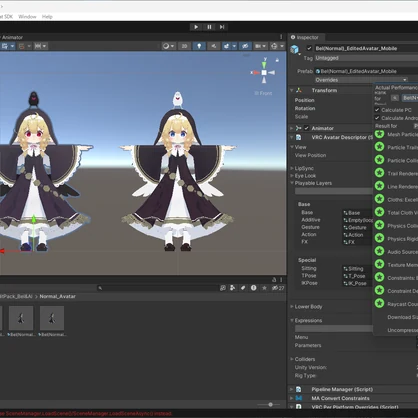
Task: Expand the Lower Body section
Action: tap(308, 306)
